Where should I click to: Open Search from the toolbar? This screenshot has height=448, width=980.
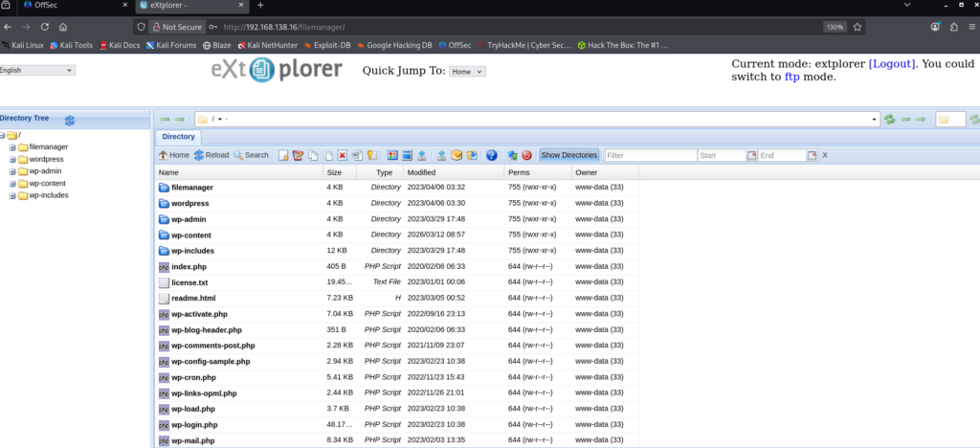251,155
